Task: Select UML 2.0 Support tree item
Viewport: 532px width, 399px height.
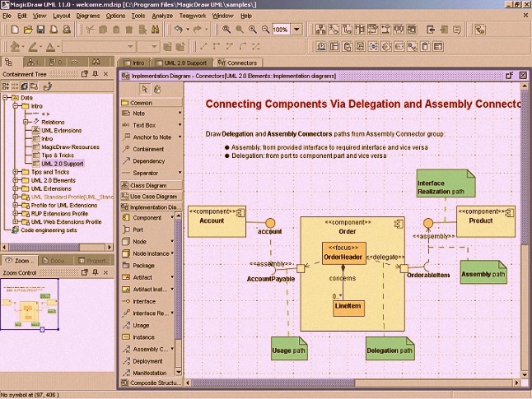Action: [62, 164]
